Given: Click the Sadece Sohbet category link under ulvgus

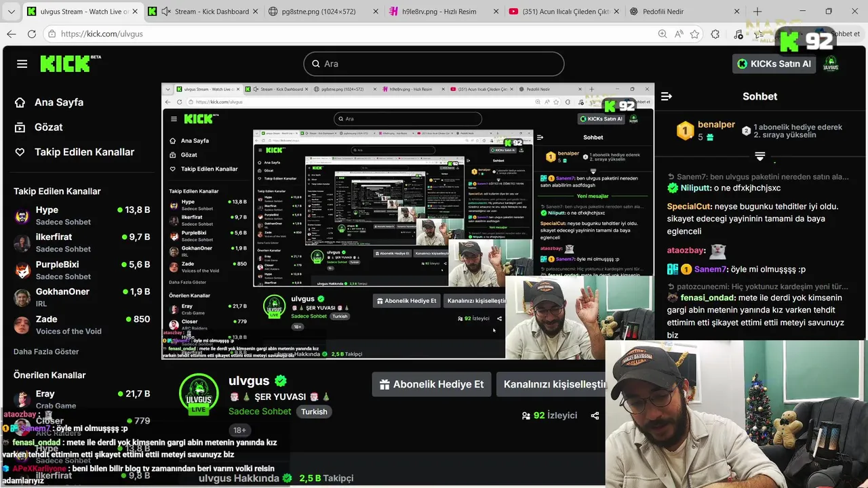Looking at the screenshot, I should click(x=260, y=411).
